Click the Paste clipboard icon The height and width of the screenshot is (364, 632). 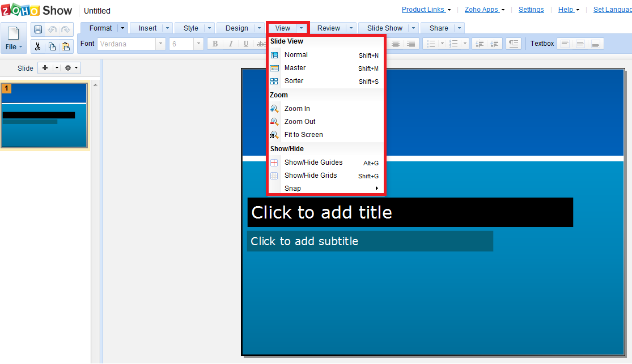(66, 47)
